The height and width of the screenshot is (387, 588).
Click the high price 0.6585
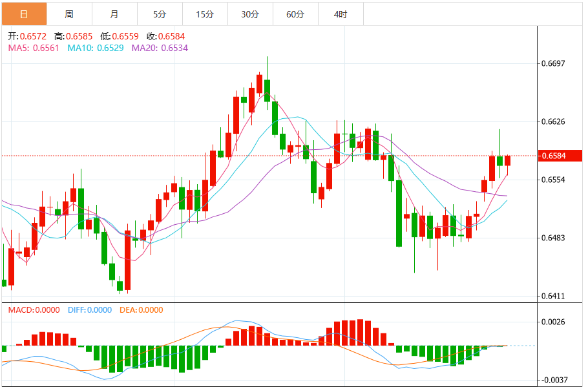(x=79, y=36)
